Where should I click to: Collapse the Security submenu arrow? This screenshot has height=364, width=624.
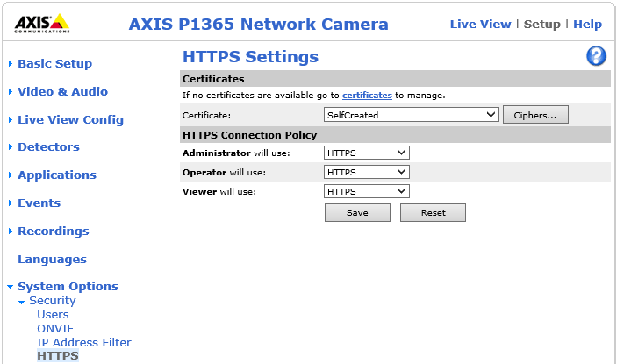[x=21, y=302]
